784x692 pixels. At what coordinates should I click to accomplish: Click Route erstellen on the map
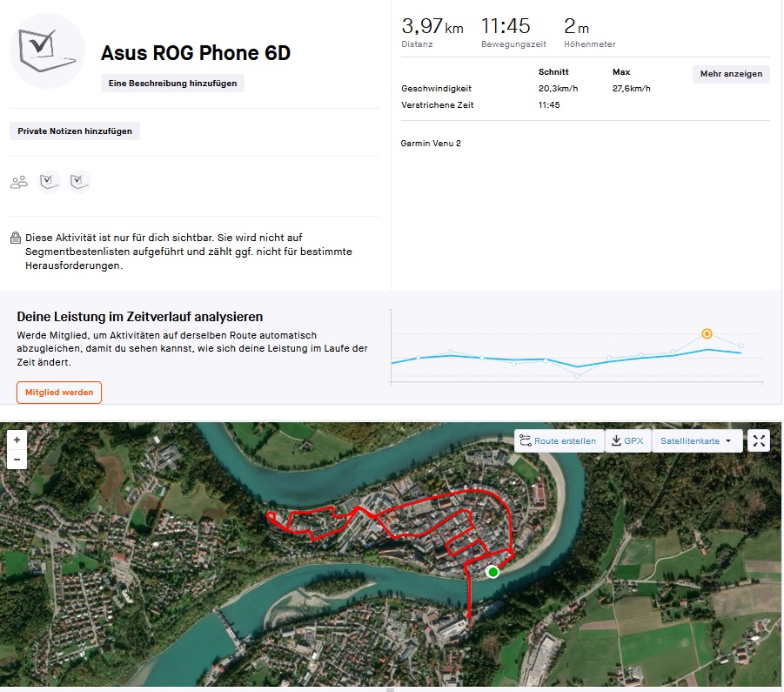[558, 441]
